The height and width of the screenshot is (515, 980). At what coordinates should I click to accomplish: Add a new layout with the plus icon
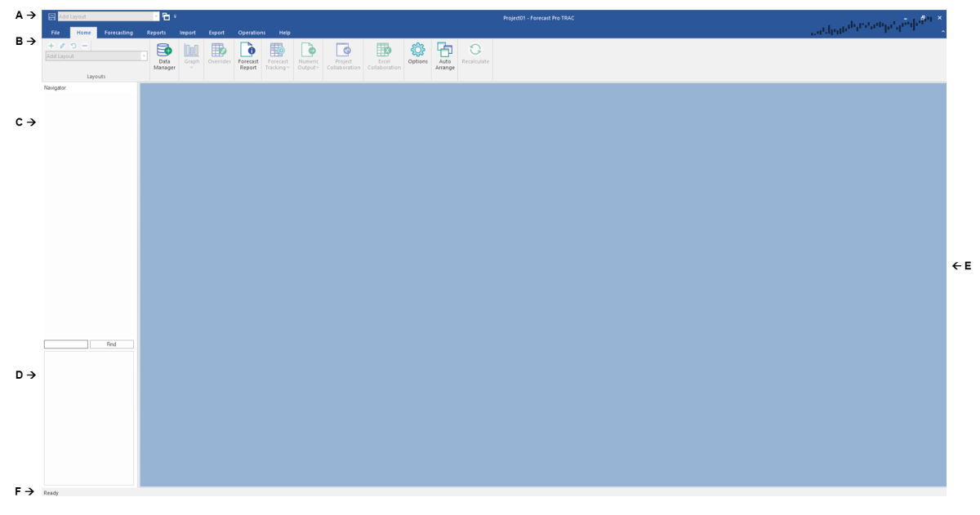(x=51, y=46)
